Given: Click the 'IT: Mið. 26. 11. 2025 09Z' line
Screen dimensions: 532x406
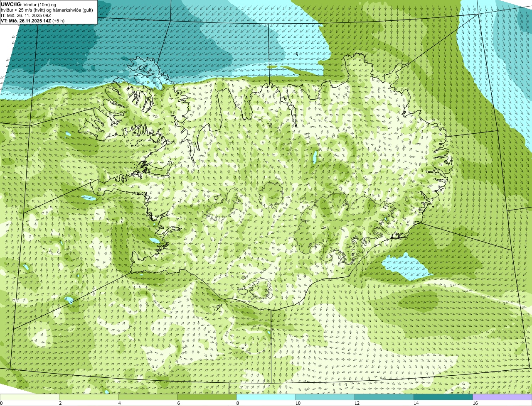Looking at the screenshot, I should pos(26,15).
